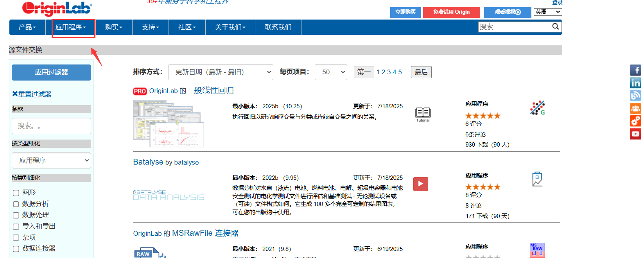
Task: Go to page 3 of results
Action: coord(389,72)
